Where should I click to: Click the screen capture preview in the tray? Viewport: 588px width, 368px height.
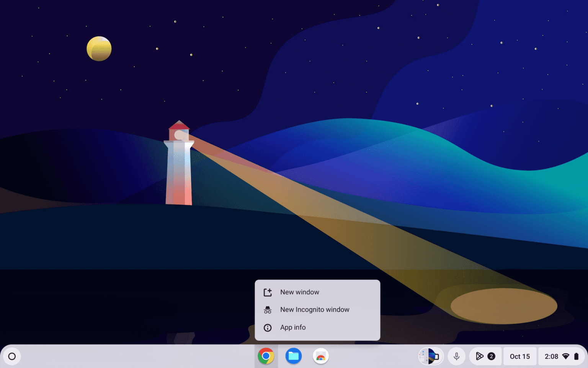[x=430, y=356]
